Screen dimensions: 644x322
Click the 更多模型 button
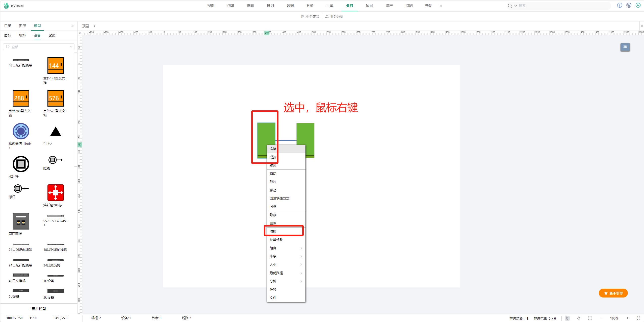tap(39, 309)
